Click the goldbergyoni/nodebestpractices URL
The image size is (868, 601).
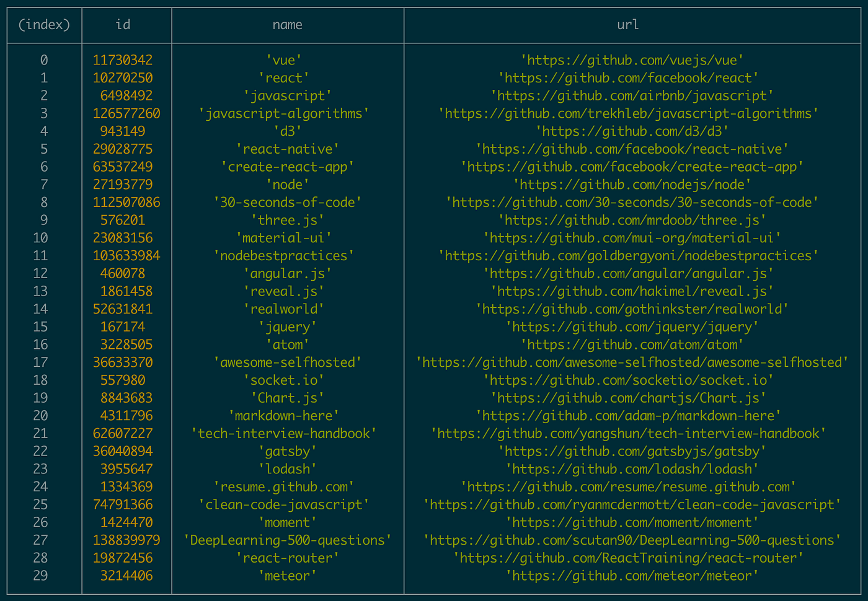coord(628,255)
